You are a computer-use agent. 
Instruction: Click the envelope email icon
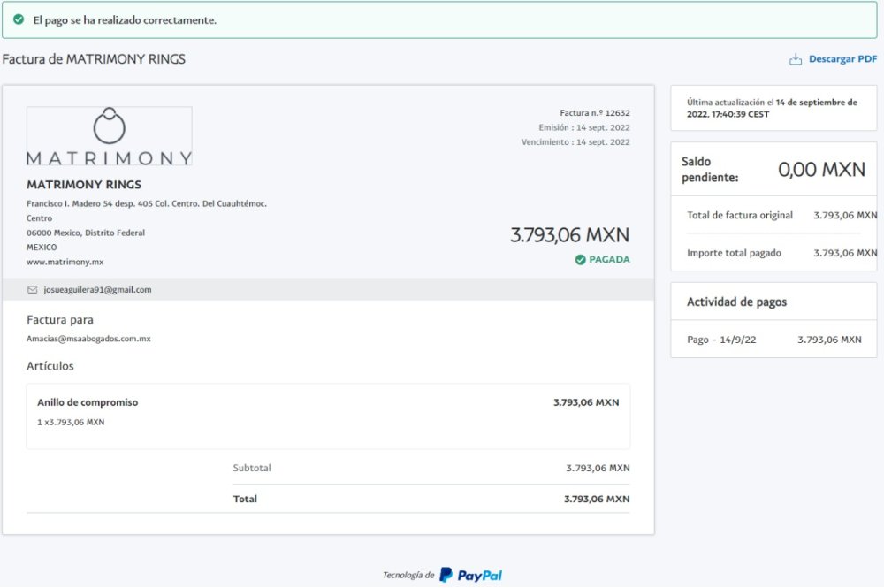(33, 289)
